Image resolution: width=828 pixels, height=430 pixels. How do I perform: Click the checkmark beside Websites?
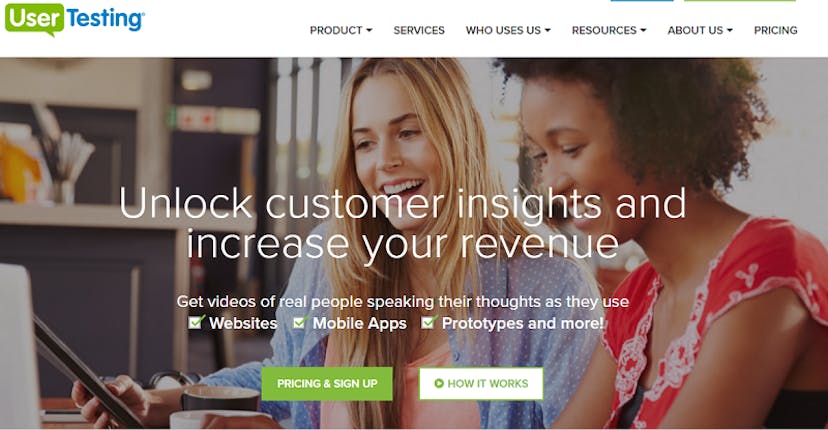click(x=196, y=321)
